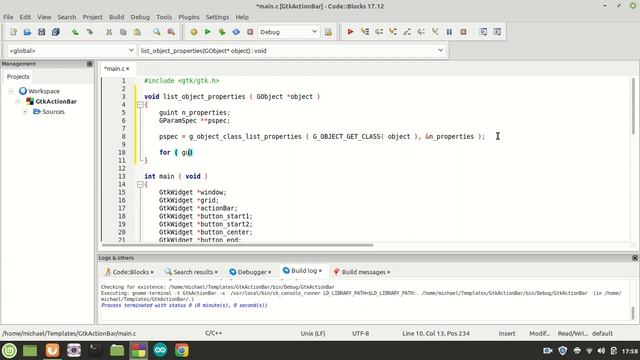Viewport: 640px width, 360px height.
Task: Cut the selected text with scissors icon
Action: tap(109, 32)
